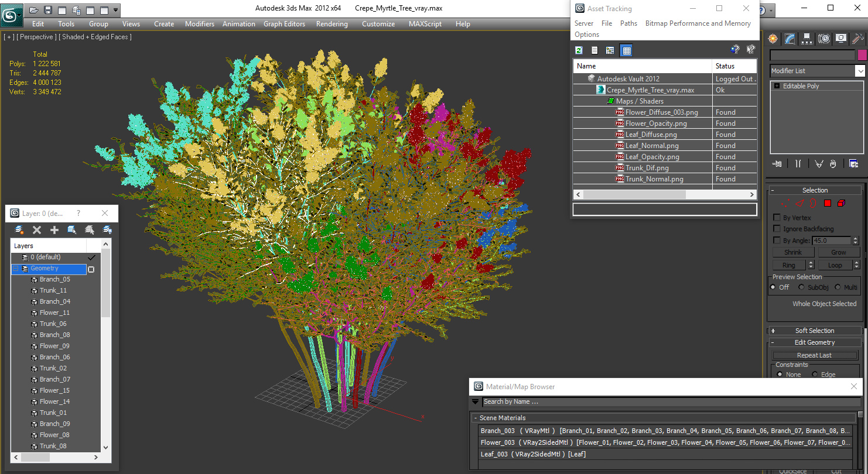Open the Hierarchy panel tab
This screenshot has height=474, width=868.
807,39
